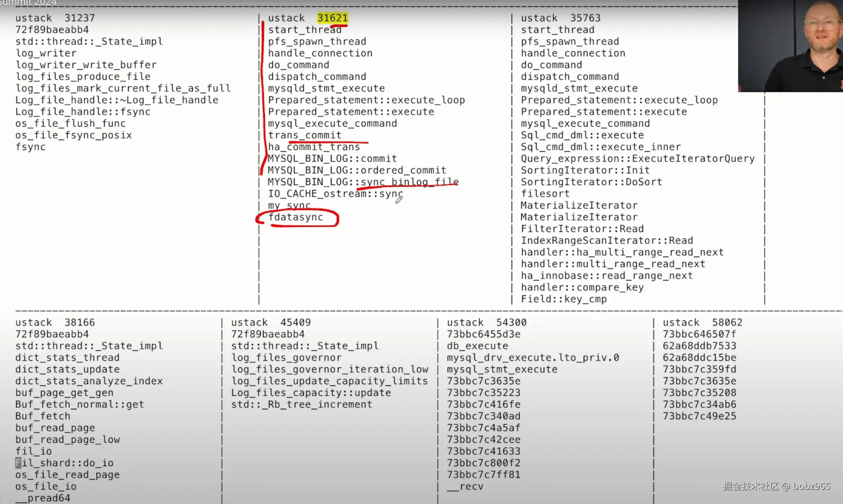Screen dimensions: 843x504
Task: Click 'FilterIterator::Read' line
Action: point(582,229)
